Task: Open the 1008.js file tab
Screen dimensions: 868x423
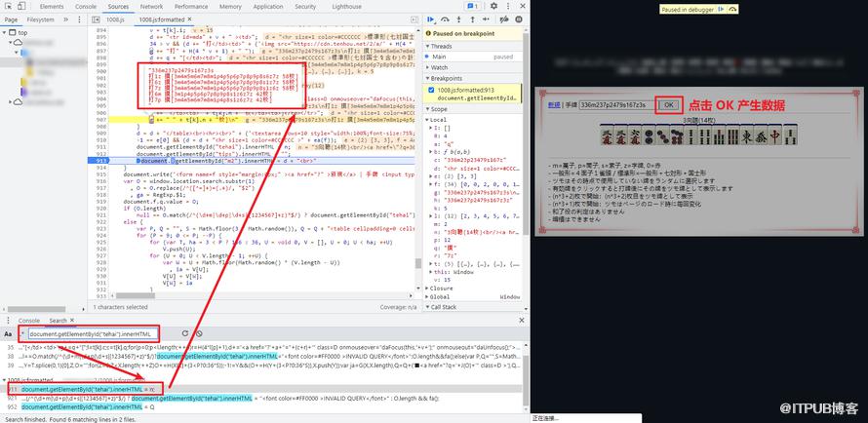Action: [x=116, y=19]
